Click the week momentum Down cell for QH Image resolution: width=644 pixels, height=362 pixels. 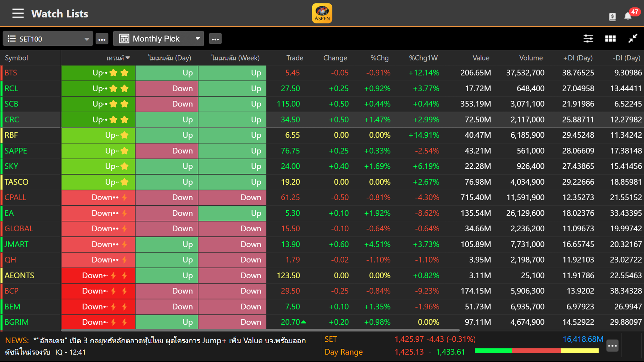click(x=232, y=260)
